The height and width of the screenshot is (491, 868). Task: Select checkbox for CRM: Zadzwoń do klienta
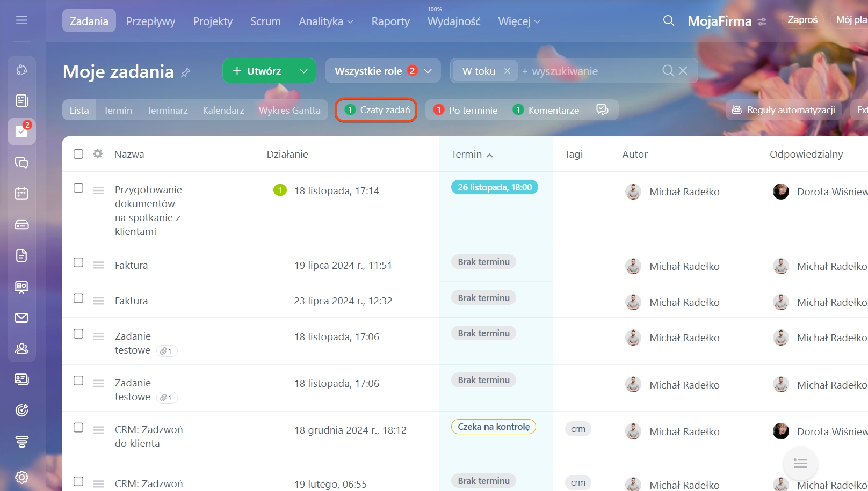click(x=78, y=428)
